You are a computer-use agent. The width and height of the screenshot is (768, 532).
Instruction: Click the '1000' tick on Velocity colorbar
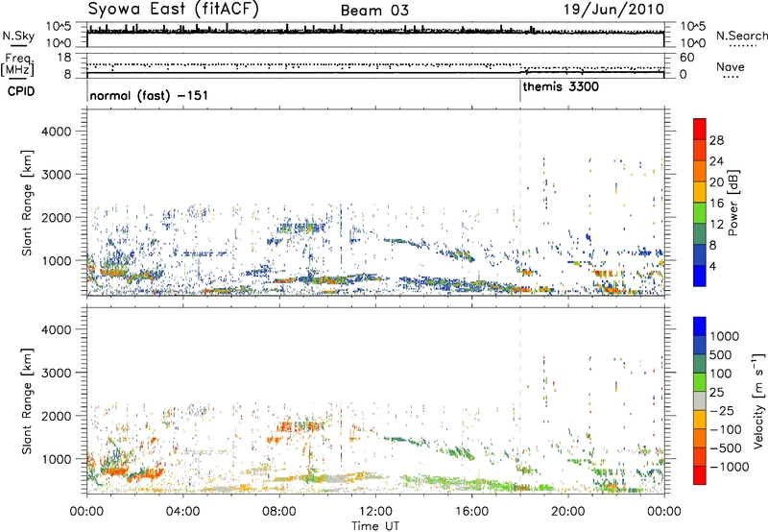(725, 336)
